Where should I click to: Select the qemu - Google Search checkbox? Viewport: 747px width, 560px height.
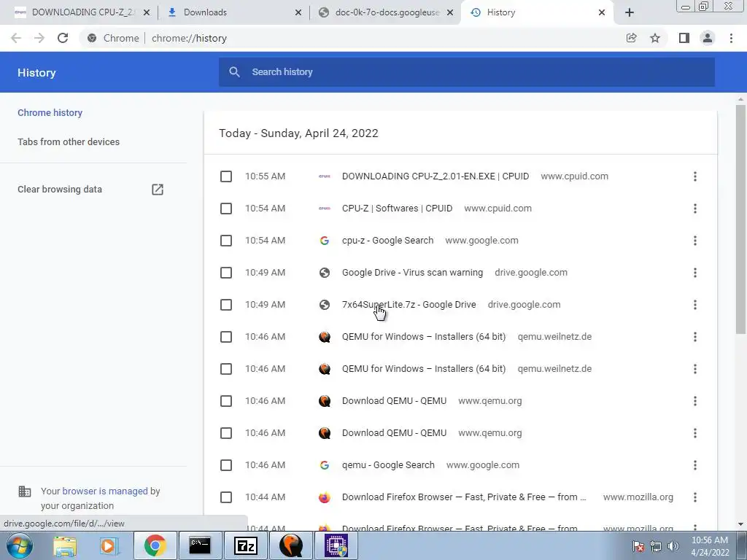click(226, 465)
